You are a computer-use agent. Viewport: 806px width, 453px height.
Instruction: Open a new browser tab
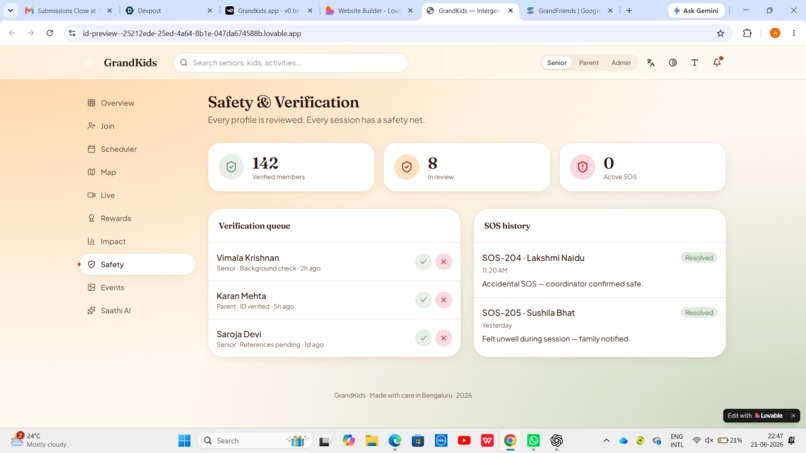click(x=629, y=10)
